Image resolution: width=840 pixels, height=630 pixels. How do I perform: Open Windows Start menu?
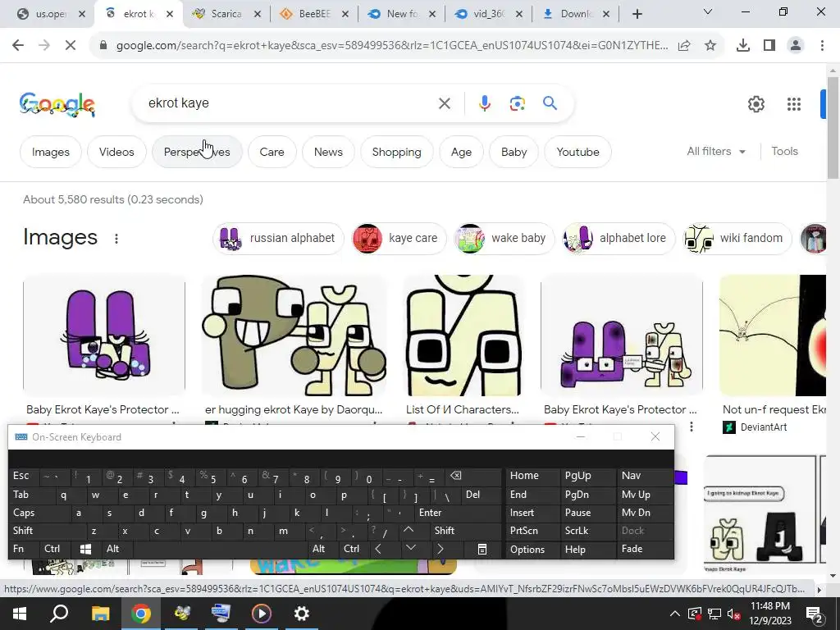pos(20,614)
